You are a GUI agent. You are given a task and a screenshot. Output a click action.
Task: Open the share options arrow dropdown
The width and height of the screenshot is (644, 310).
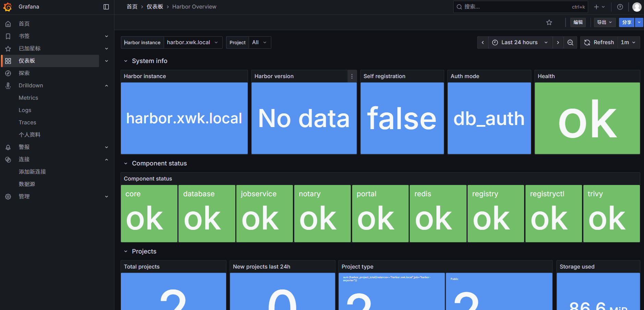(x=639, y=23)
